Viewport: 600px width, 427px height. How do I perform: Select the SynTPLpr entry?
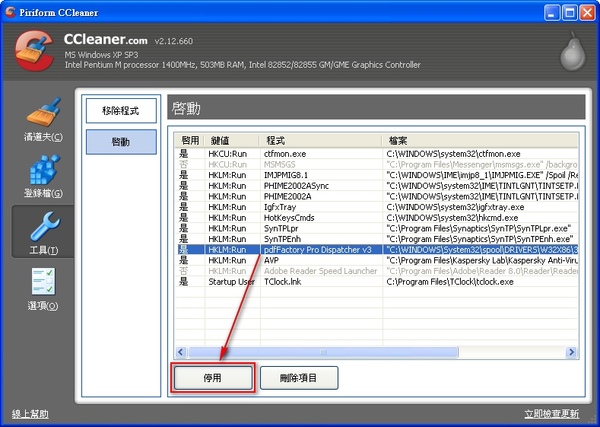[x=377, y=228]
